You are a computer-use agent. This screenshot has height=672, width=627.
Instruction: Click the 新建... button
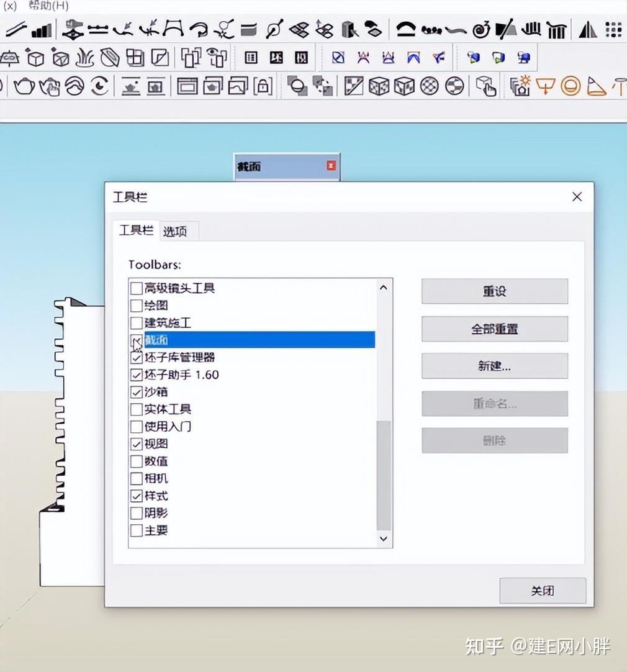[x=495, y=366]
